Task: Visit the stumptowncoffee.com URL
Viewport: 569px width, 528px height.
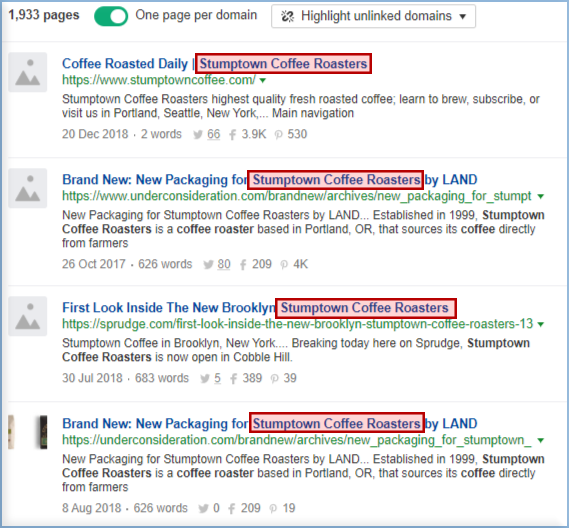Action: [x=159, y=80]
